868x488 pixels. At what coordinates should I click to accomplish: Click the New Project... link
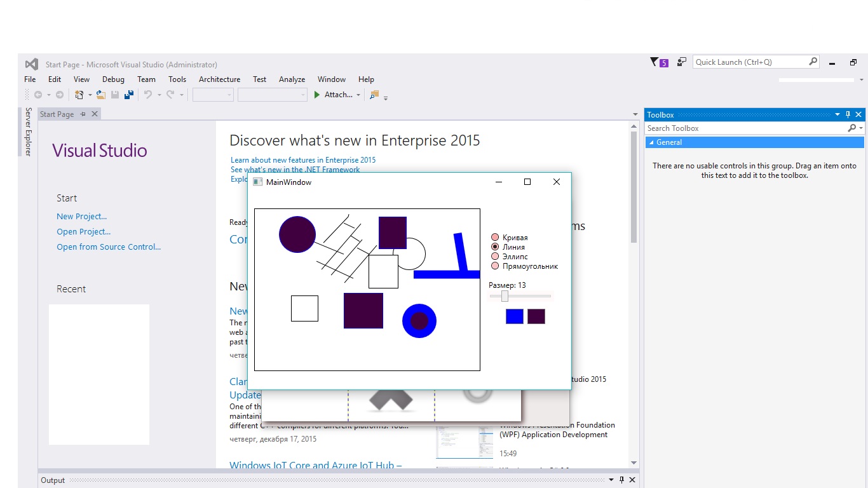pyautogui.click(x=82, y=217)
